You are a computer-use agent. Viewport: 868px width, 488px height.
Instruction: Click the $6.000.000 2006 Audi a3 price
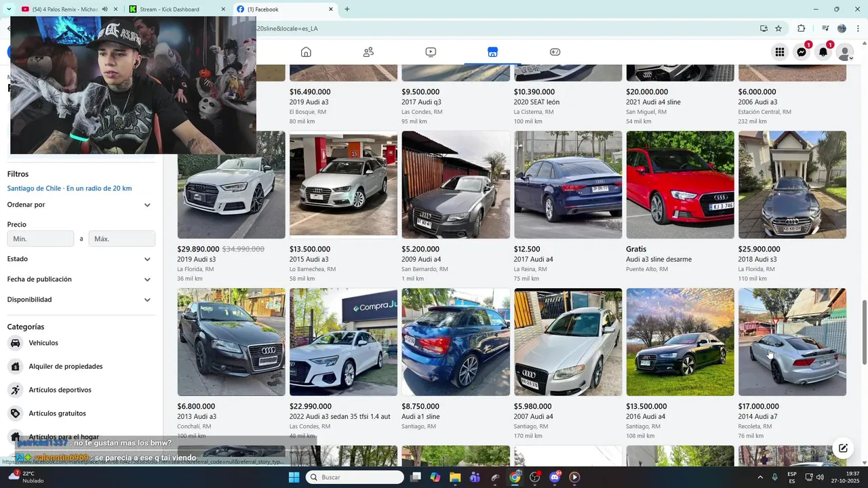757,92
